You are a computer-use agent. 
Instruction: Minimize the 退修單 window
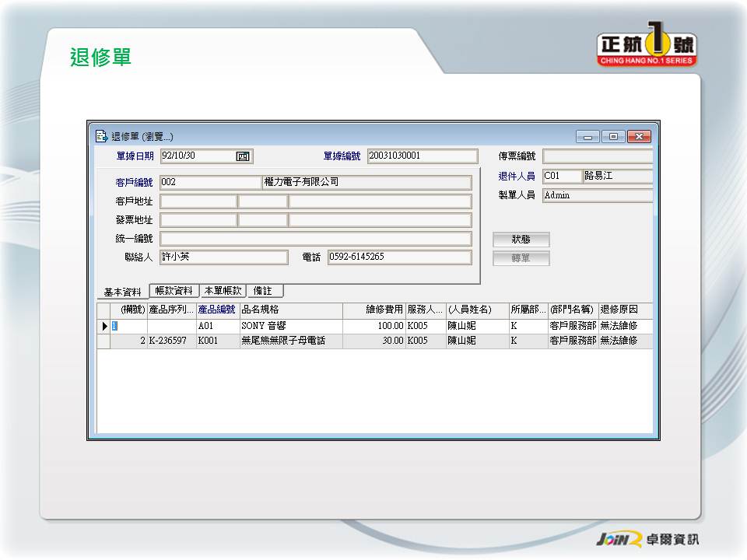pyautogui.click(x=587, y=137)
